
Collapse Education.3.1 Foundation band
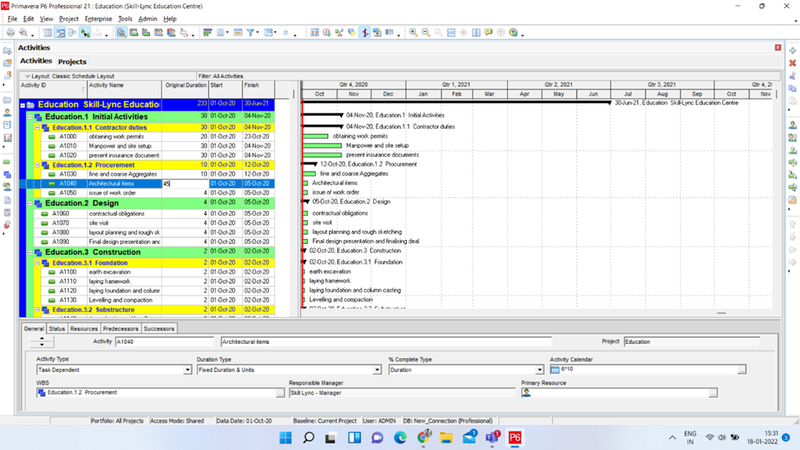pyautogui.click(x=37, y=263)
